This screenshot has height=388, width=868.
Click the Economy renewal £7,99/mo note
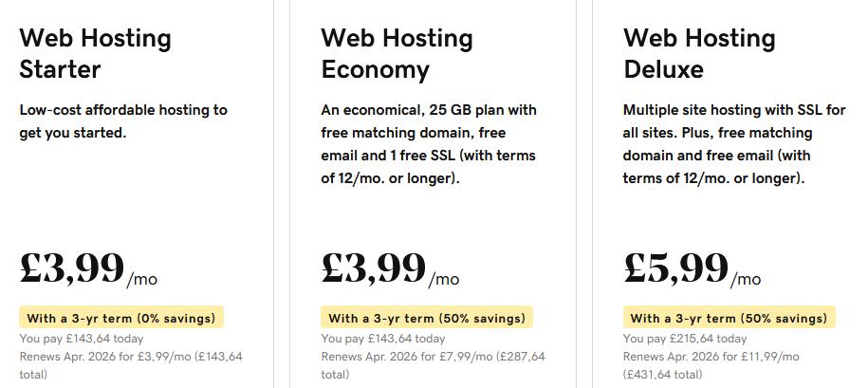(x=433, y=365)
